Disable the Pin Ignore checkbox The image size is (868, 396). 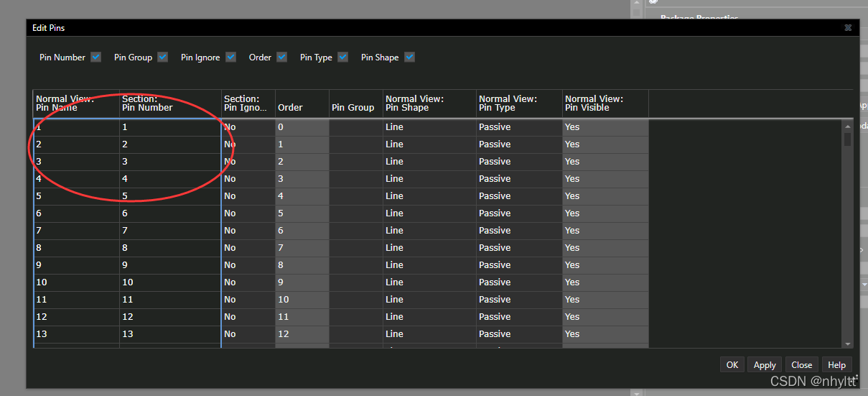pos(230,57)
